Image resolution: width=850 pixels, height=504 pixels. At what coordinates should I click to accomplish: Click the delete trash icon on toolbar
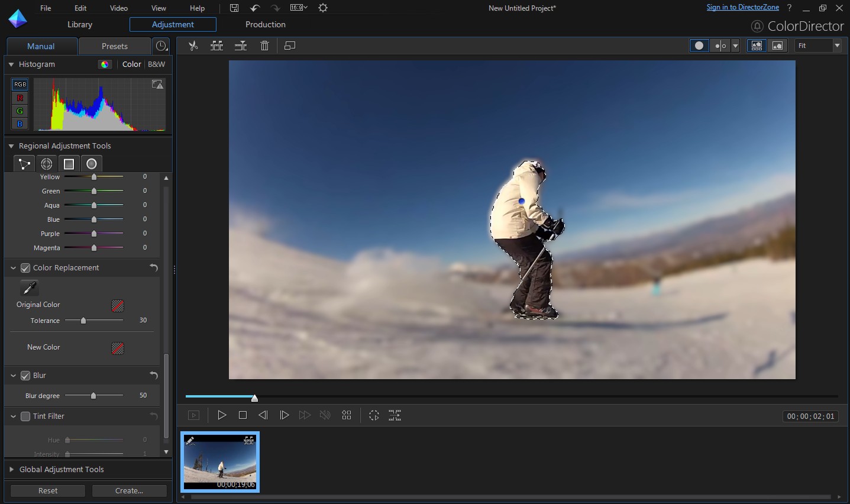(264, 46)
